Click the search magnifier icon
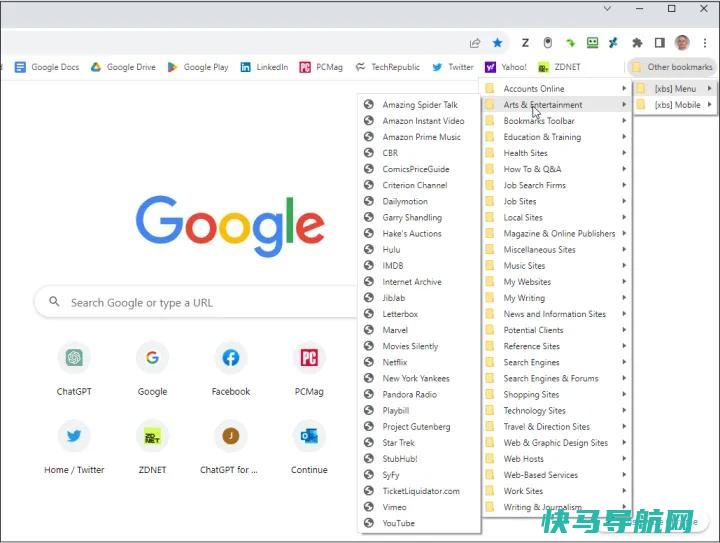Screen dimensions: 720x543 pyautogui.click(x=54, y=302)
